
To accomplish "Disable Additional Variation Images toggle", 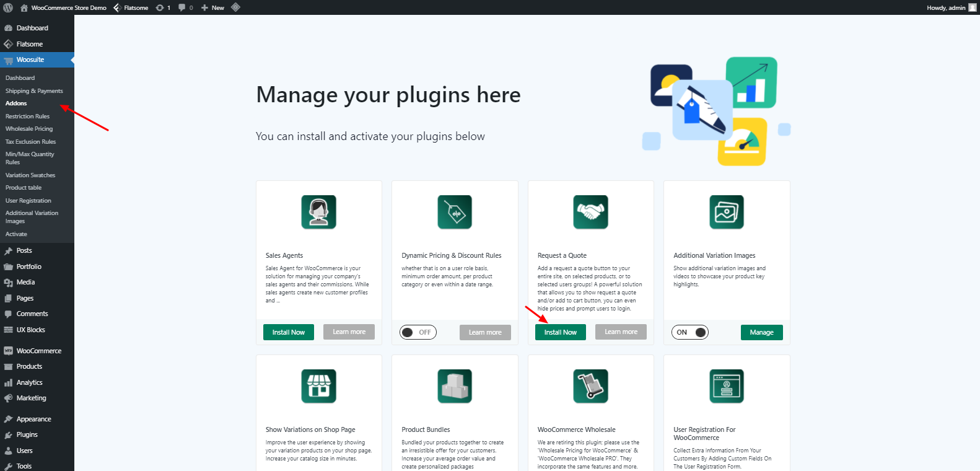I will pos(690,333).
